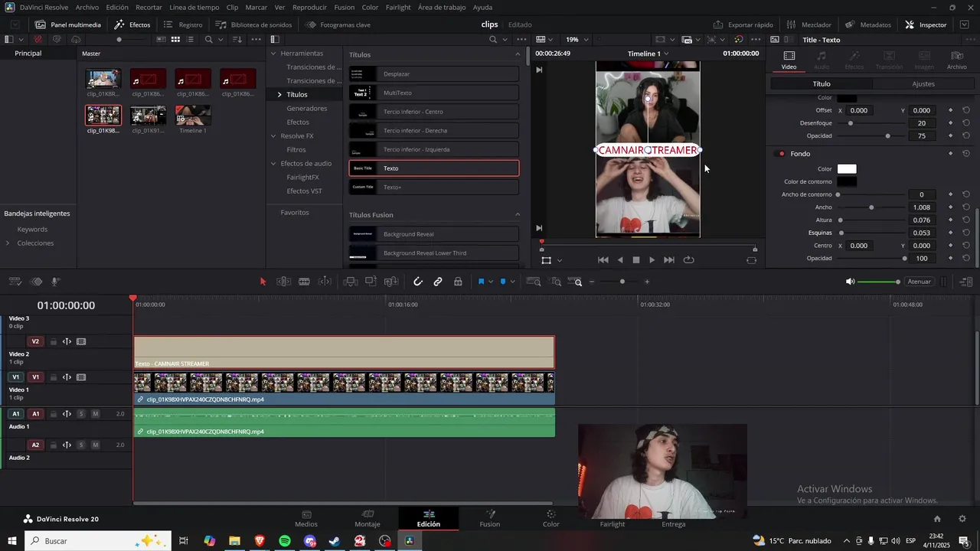The width and height of the screenshot is (980, 551).
Task: Lock the Video 2 track
Action: coord(53,342)
